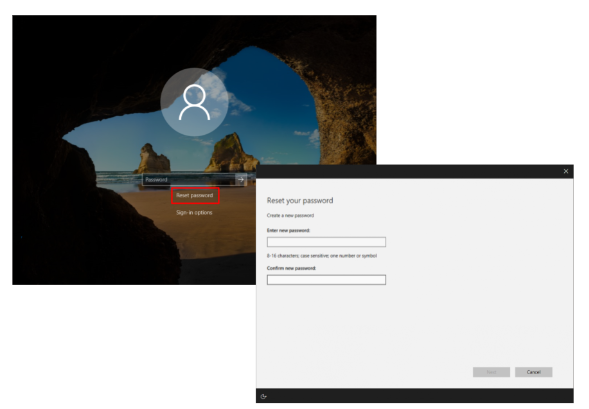The height and width of the screenshot is (409, 589).
Task: Close the Reset your password window
Action: coord(566,171)
